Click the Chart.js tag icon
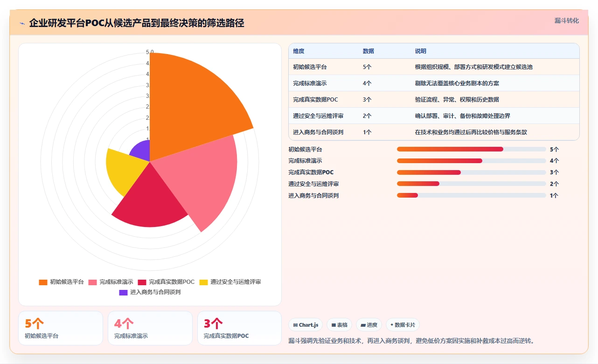 click(x=295, y=325)
